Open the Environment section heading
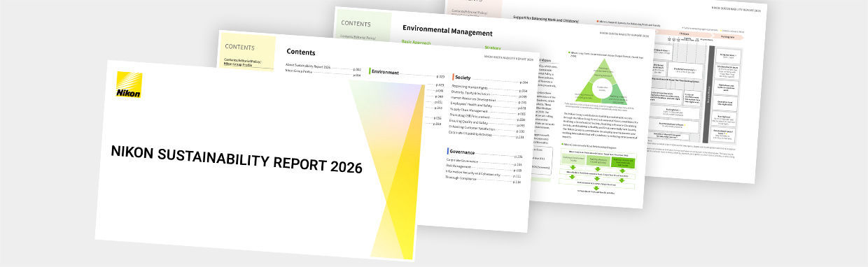This screenshot has height=267, width=868. point(384,71)
